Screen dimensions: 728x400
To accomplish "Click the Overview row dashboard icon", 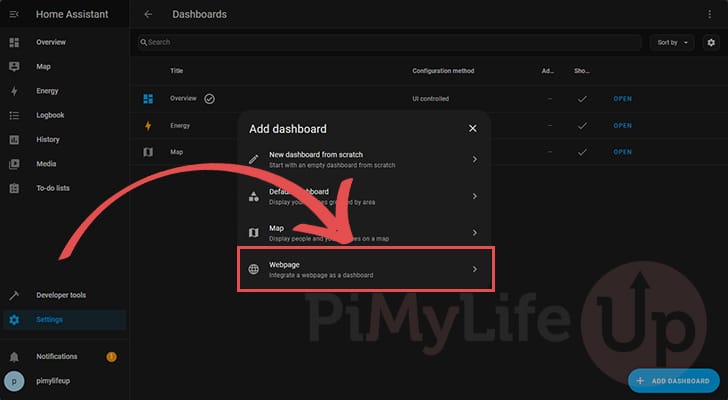I will 148,98.
